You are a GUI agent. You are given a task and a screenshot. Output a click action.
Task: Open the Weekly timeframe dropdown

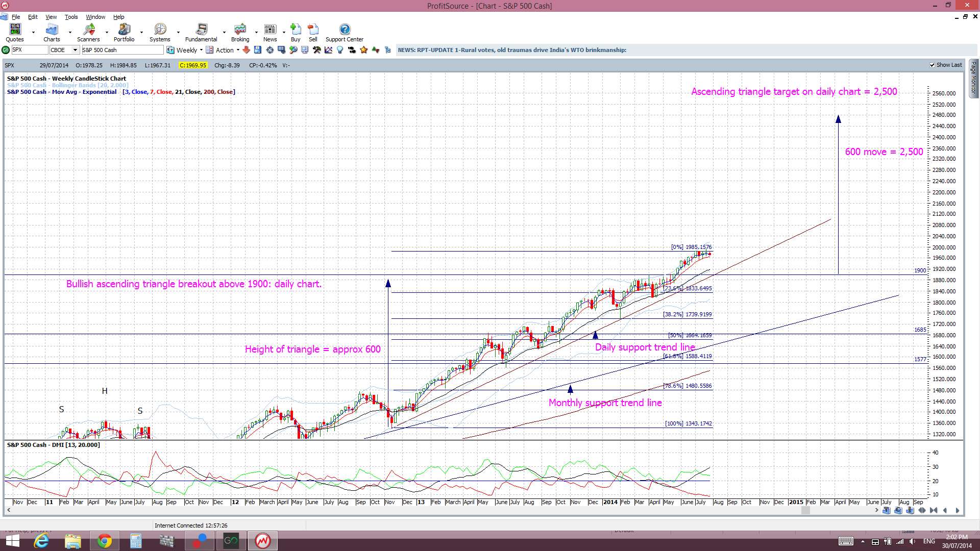coord(185,50)
